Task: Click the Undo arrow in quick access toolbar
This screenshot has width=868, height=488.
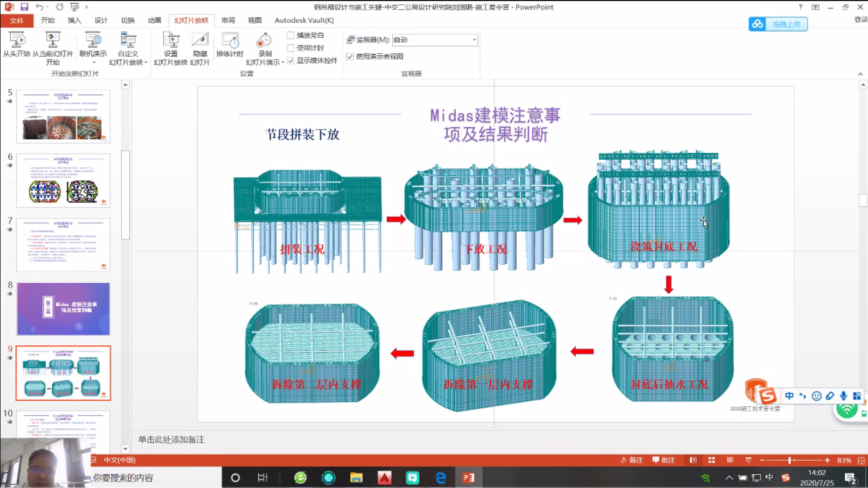Action: [39, 7]
